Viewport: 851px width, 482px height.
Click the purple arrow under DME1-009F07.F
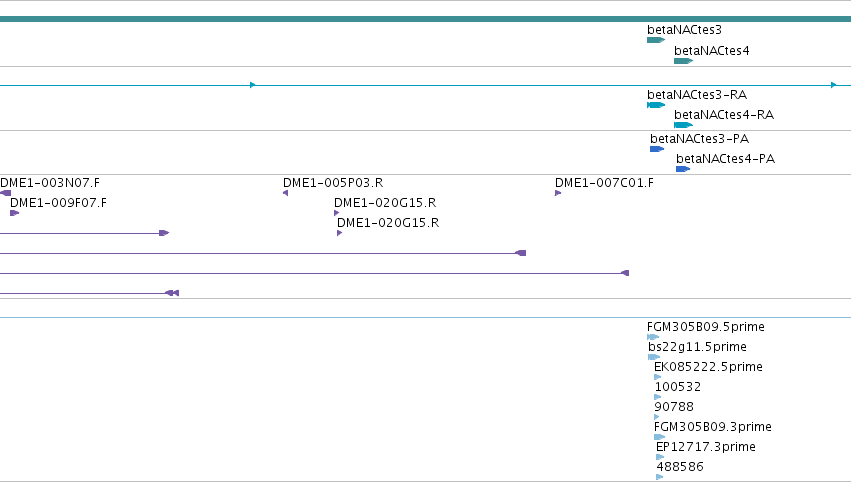(15, 213)
